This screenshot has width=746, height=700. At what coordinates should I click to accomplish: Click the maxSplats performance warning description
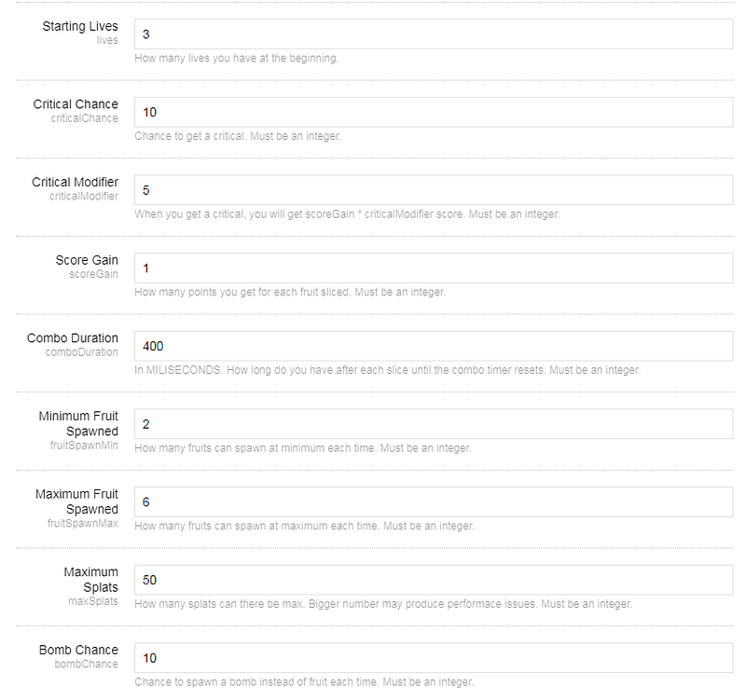tap(383, 604)
